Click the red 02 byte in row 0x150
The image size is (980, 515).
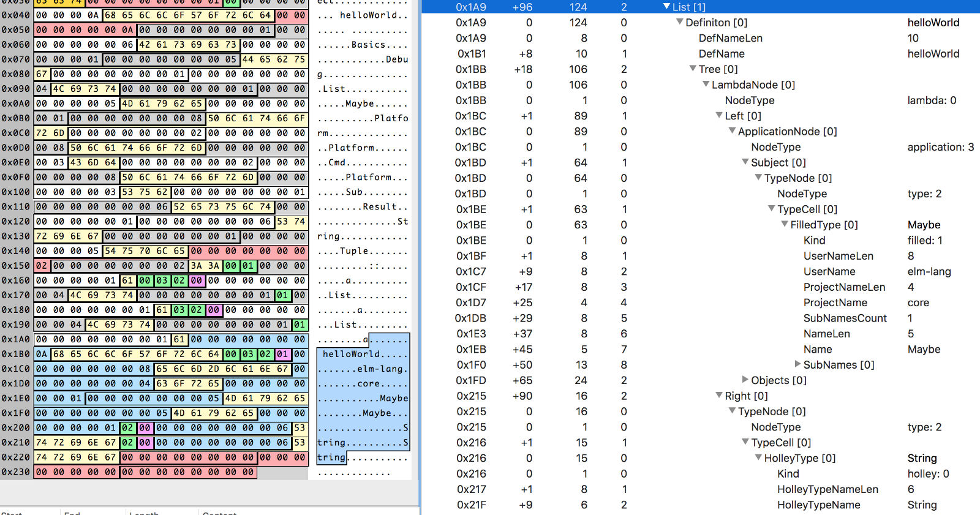pos(41,266)
